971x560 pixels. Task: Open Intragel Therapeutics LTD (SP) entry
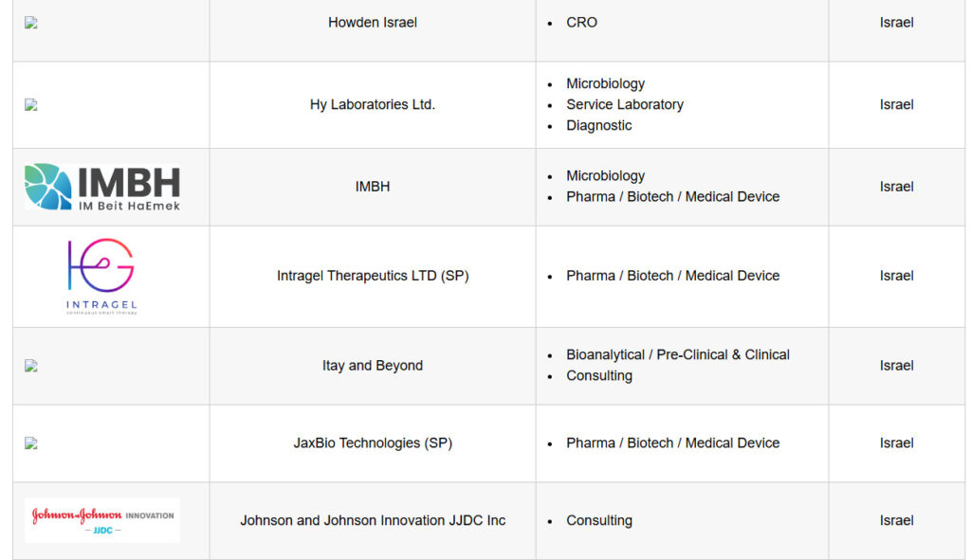tap(373, 276)
